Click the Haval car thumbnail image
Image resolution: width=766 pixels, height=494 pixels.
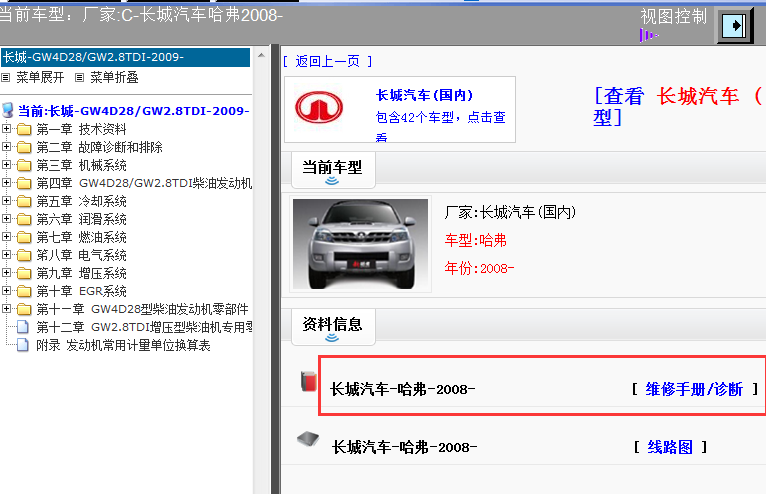tap(361, 244)
